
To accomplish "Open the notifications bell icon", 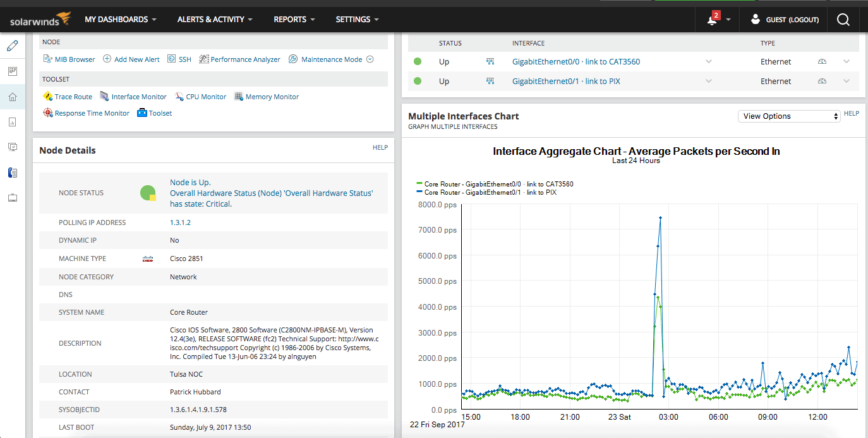I will (x=712, y=20).
